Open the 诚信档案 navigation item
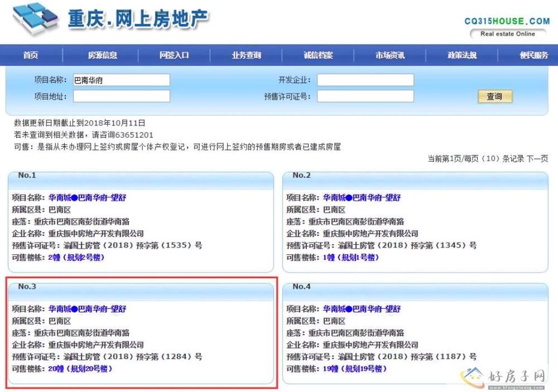 tap(318, 55)
